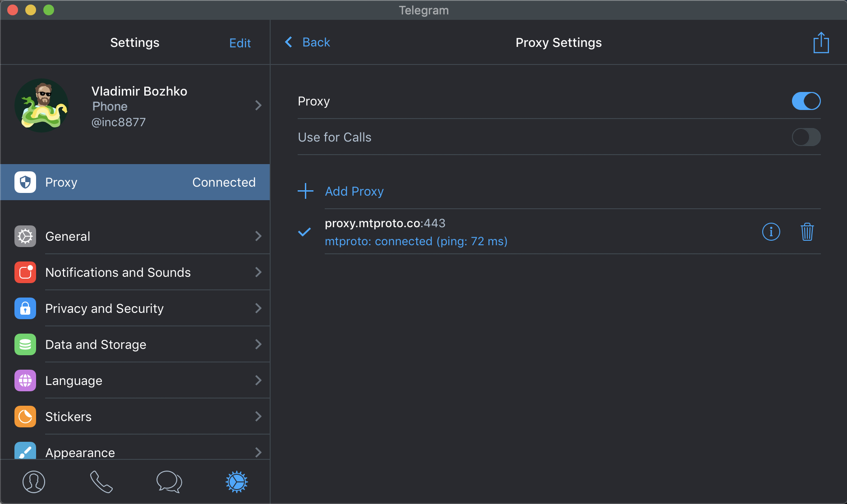This screenshot has width=847, height=504.
Task: Click the share icon in Proxy Settings header
Action: (821, 43)
